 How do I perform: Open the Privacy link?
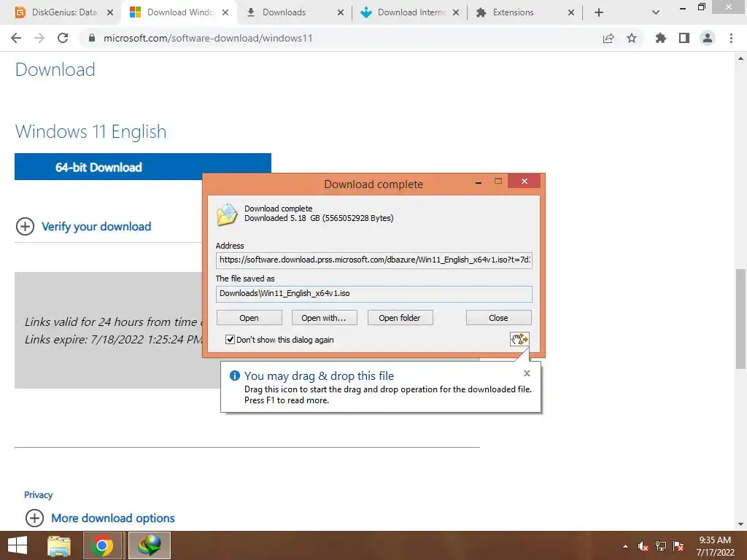[38, 495]
